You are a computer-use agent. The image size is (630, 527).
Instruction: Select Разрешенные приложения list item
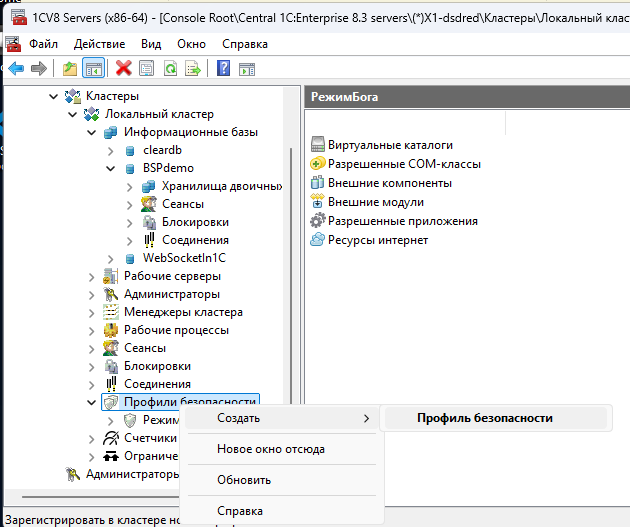tap(403, 221)
